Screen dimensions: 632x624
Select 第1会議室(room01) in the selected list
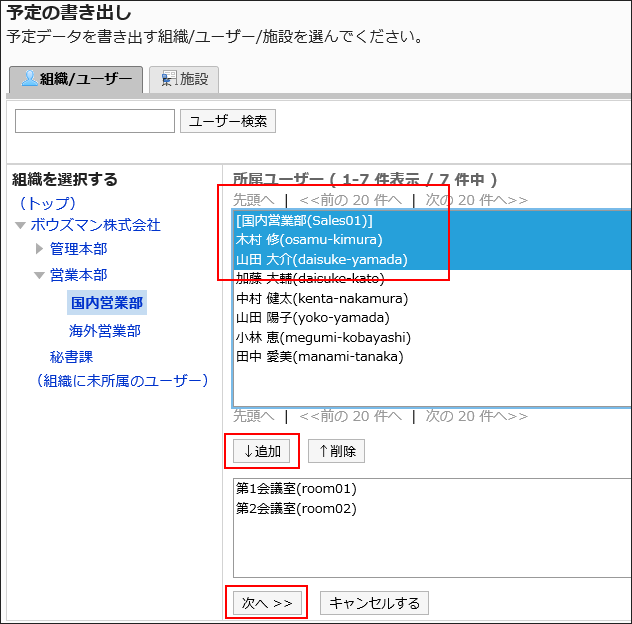pos(432,489)
